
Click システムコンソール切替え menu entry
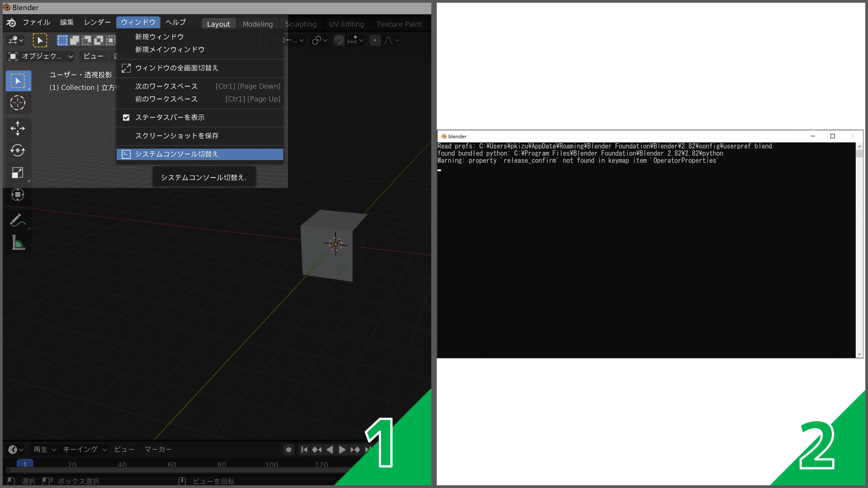[x=200, y=154]
